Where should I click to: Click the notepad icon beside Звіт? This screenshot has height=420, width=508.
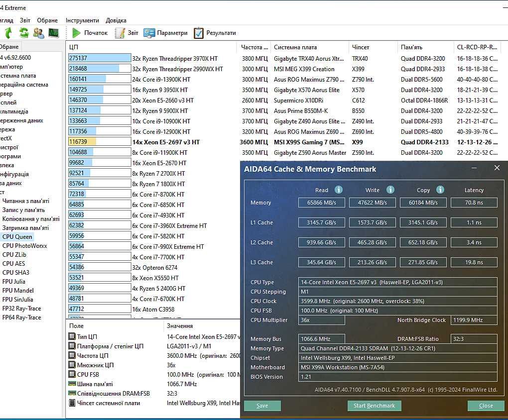(x=120, y=33)
